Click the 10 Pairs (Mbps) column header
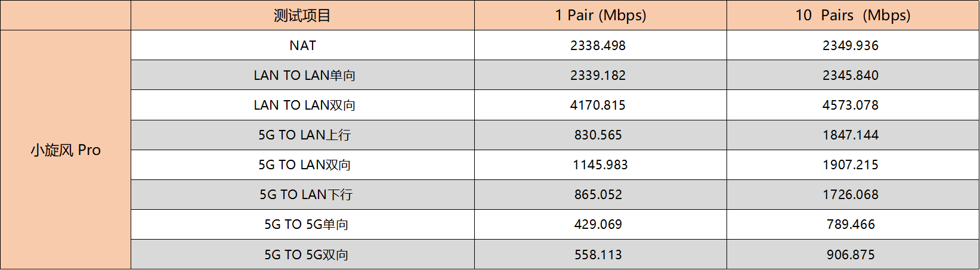This screenshot has width=980, height=270. [x=853, y=15]
